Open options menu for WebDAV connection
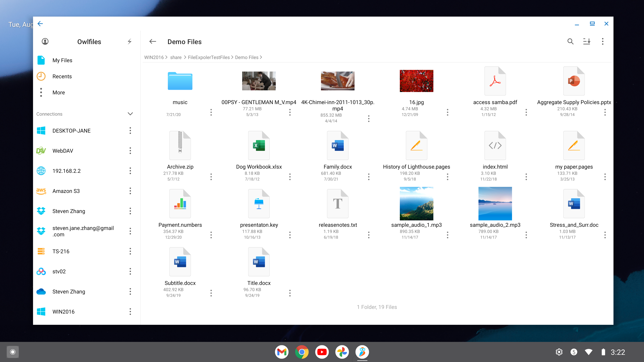The height and width of the screenshot is (362, 644). 130,151
